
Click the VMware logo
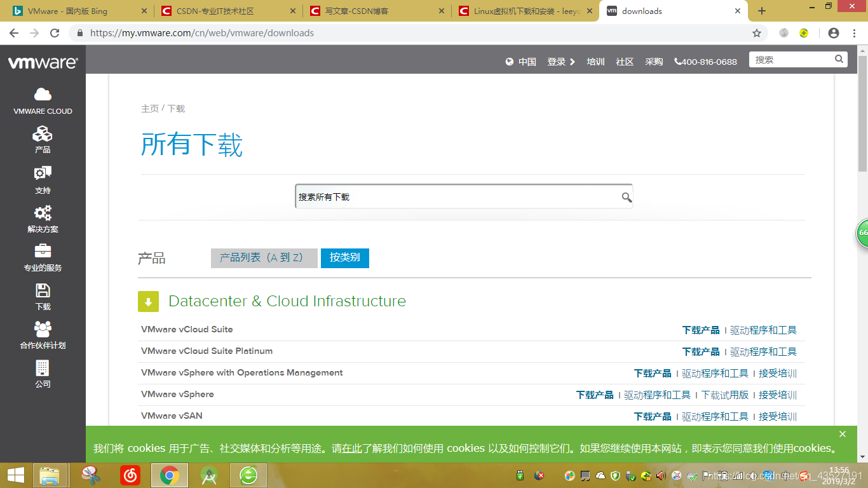pos(43,62)
